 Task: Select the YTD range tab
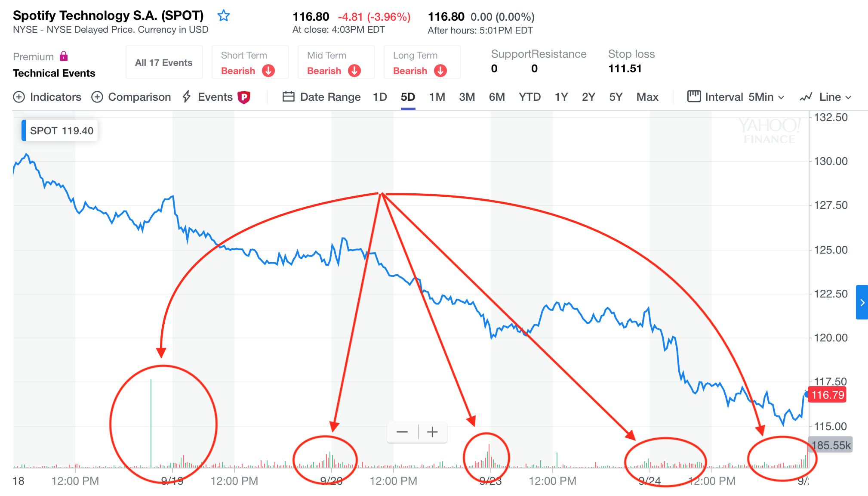pyautogui.click(x=529, y=97)
